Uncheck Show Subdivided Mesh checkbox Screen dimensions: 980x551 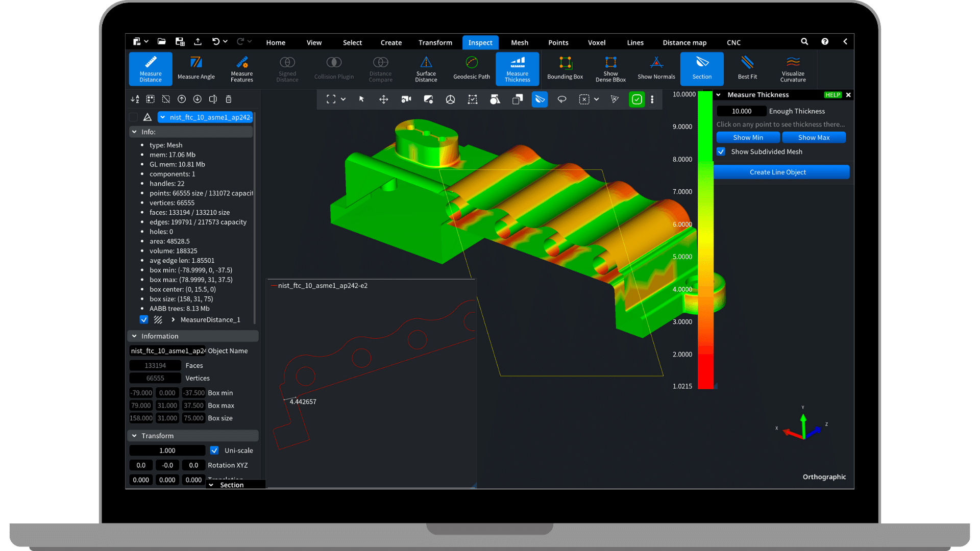pyautogui.click(x=721, y=152)
